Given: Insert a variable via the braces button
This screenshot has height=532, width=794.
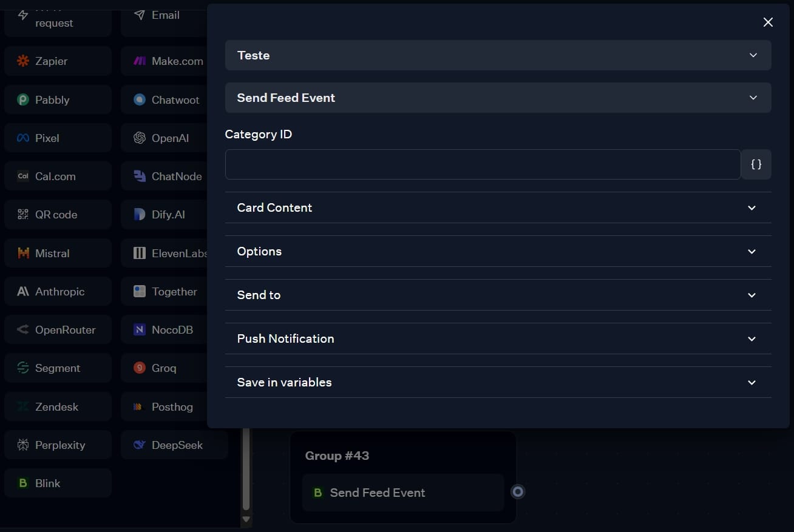Looking at the screenshot, I should (x=756, y=164).
